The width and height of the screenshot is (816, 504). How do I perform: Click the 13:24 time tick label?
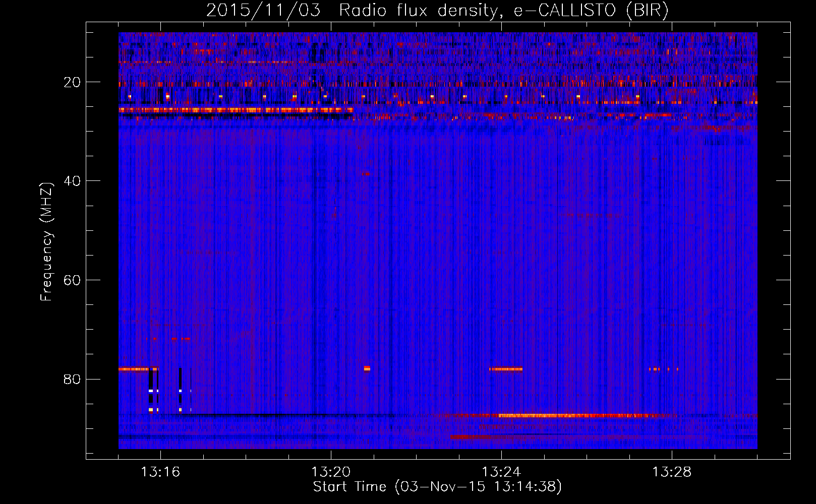(501, 472)
